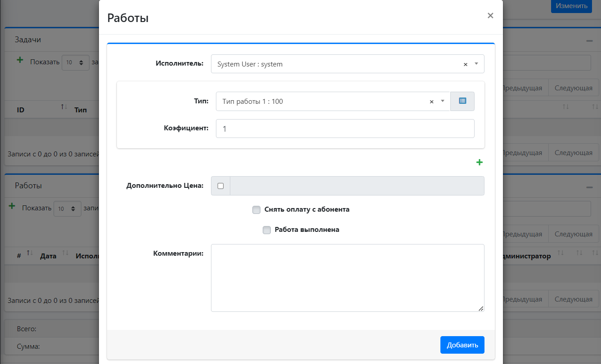Click inside the Комментарии text area
601x364 pixels.
coord(347,278)
